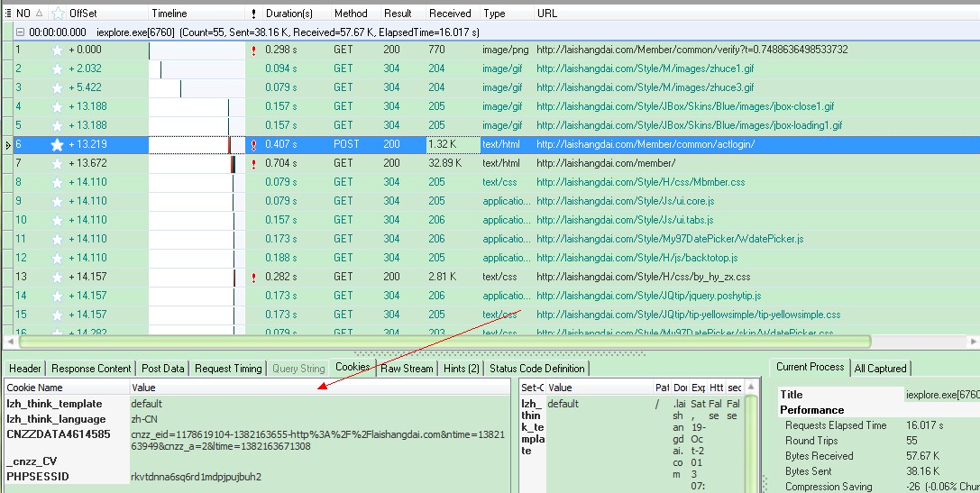
Task: Star the jbox-loading1.gif request row
Action: 58,125
